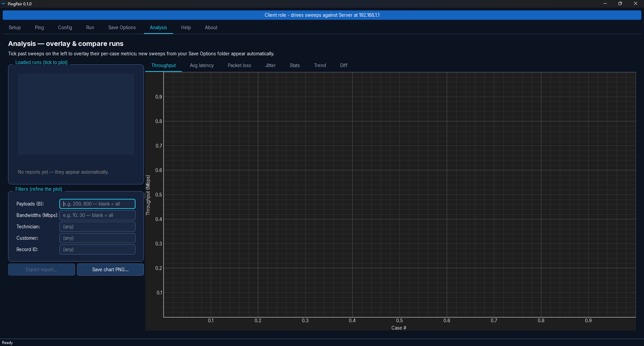Viewport: 644px width, 346px height.
Task: Close the PingPair window
Action: [x=636, y=4]
